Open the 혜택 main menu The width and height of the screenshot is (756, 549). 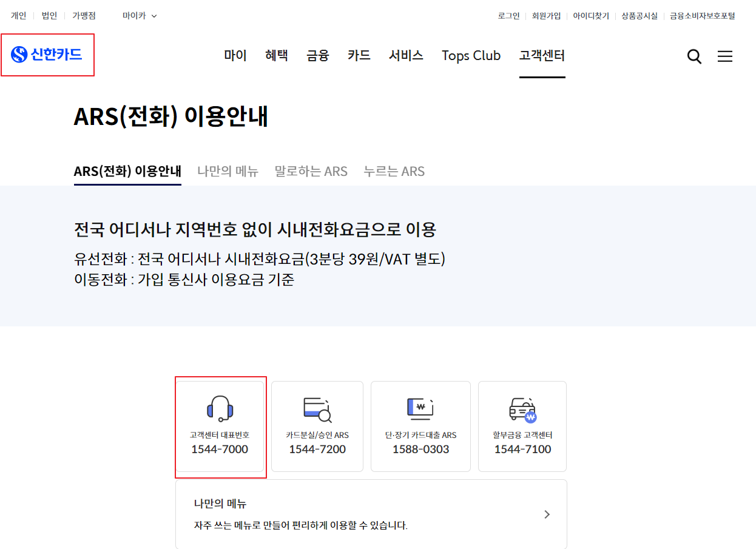[x=277, y=56]
